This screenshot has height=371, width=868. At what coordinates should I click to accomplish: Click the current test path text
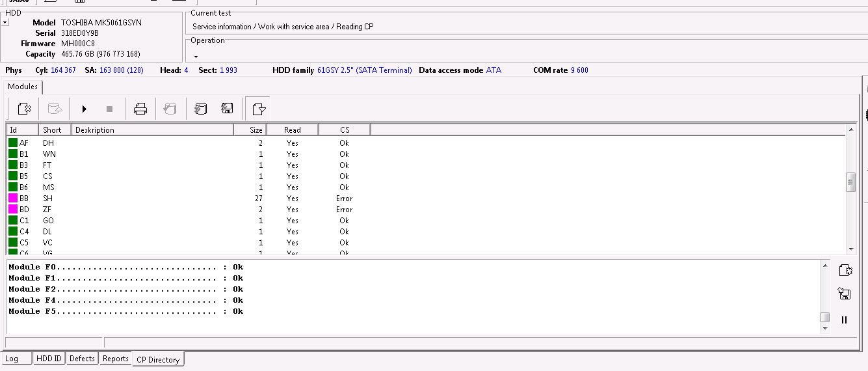[x=283, y=27]
